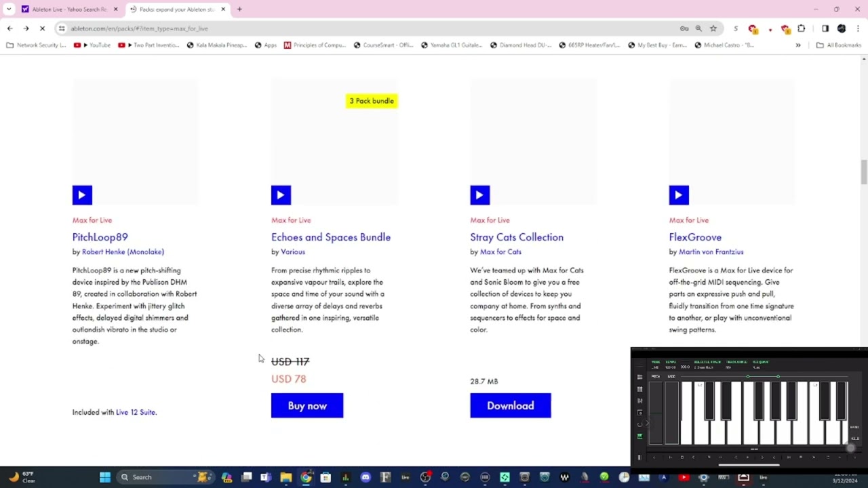
Task: Download the Stray Cats Collection pack
Action: (511, 405)
